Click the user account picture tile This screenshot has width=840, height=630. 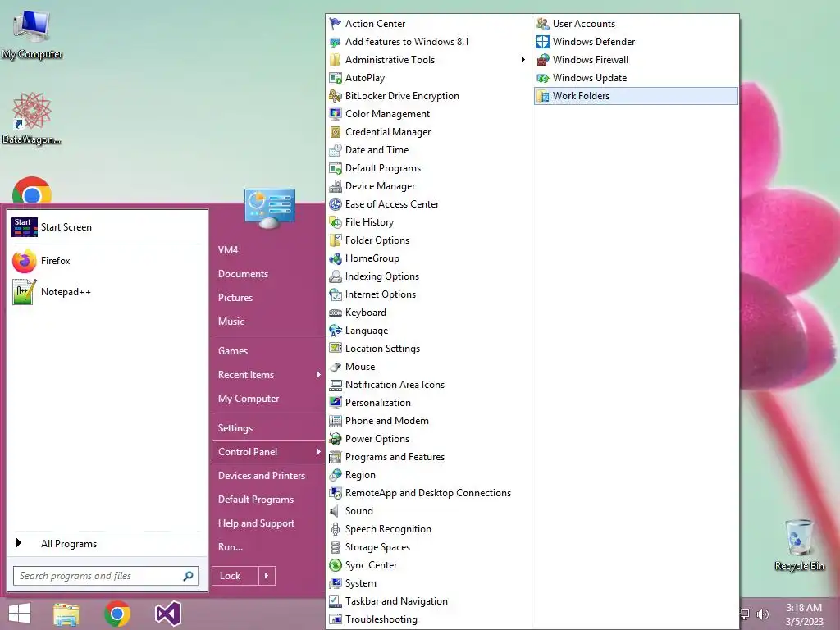coord(269,208)
